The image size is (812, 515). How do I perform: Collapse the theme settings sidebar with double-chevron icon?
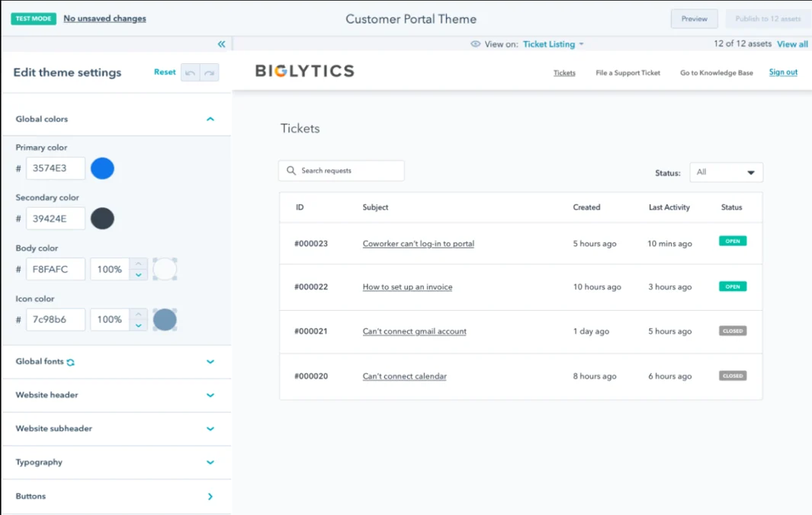pyautogui.click(x=221, y=44)
